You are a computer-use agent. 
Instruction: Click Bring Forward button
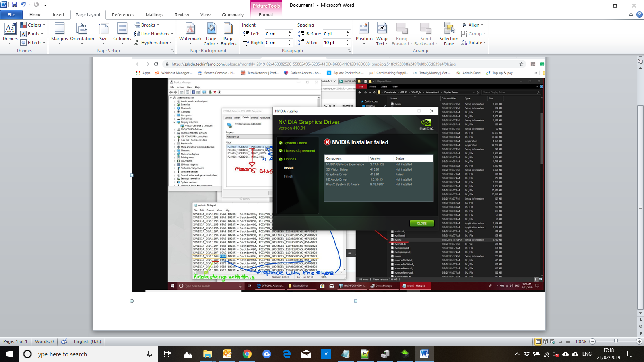point(401,33)
